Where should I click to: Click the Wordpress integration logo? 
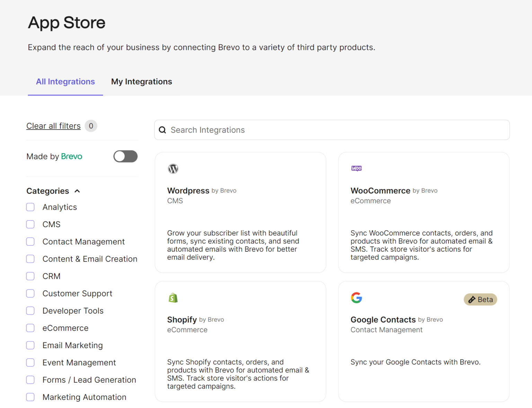pos(173,169)
